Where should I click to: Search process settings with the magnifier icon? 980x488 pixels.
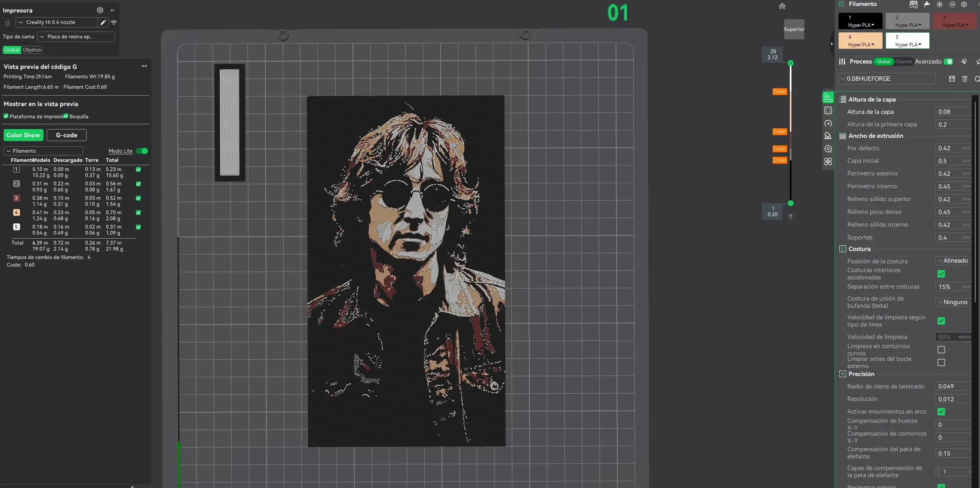tap(977, 79)
